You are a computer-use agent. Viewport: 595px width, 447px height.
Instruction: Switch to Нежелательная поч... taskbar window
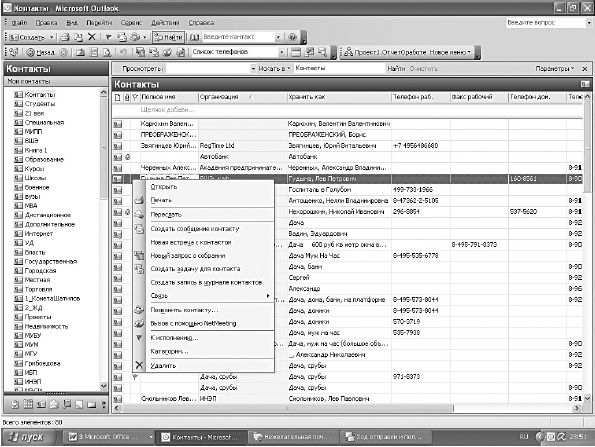[293, 437]
